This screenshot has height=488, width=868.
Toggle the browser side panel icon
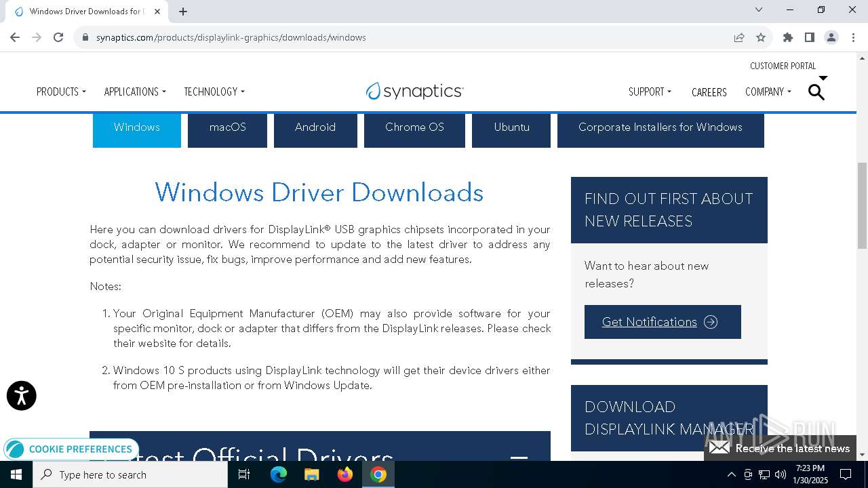[x=810, y=37]
